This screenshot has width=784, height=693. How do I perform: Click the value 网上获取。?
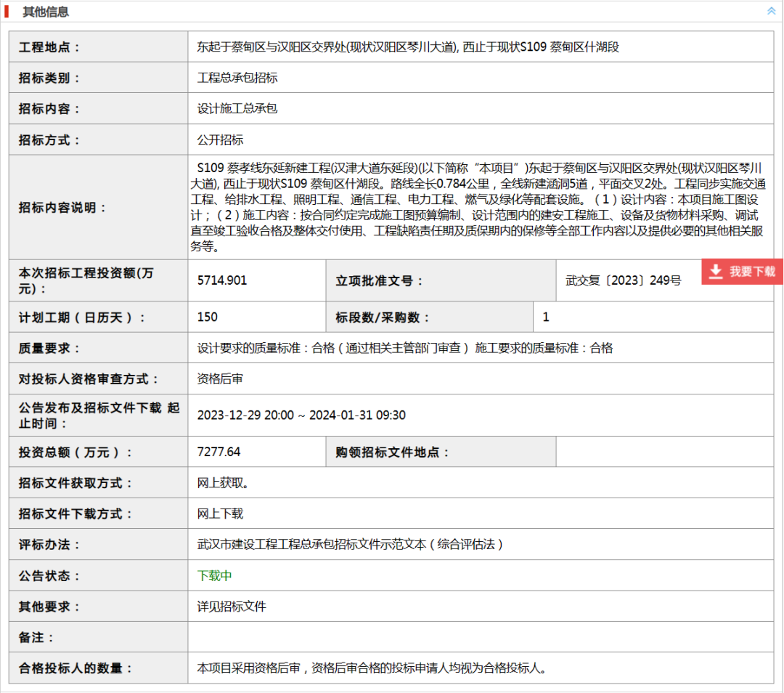pyautogui.click(x=223, y=483)
